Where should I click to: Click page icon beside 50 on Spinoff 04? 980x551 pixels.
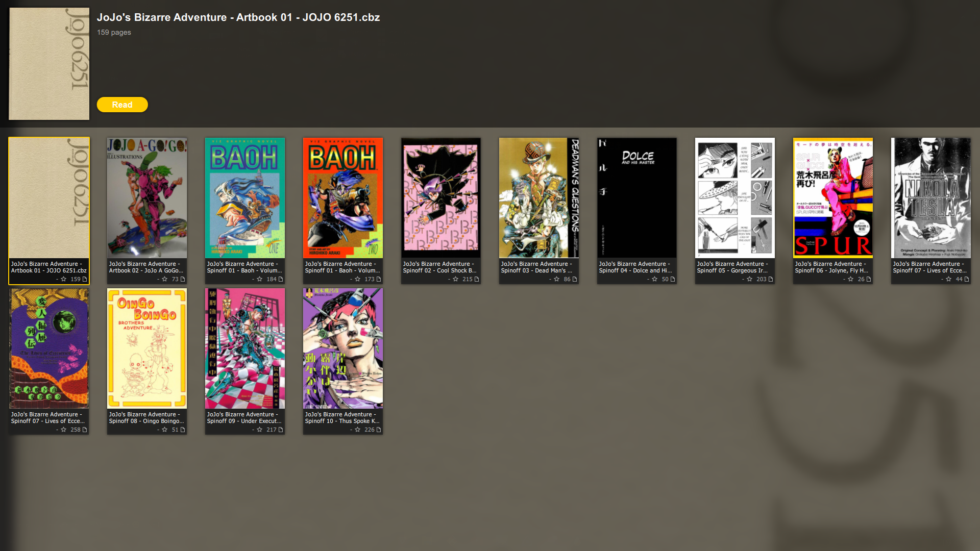coord(673,279)
